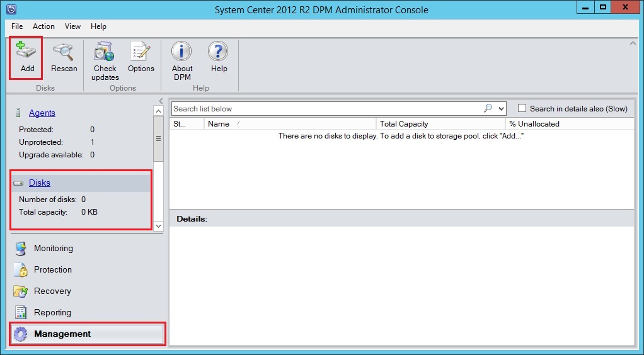Switch to the Monitoring workspace
The height and width of the screenshot is (355, 644).
(53, 248)
